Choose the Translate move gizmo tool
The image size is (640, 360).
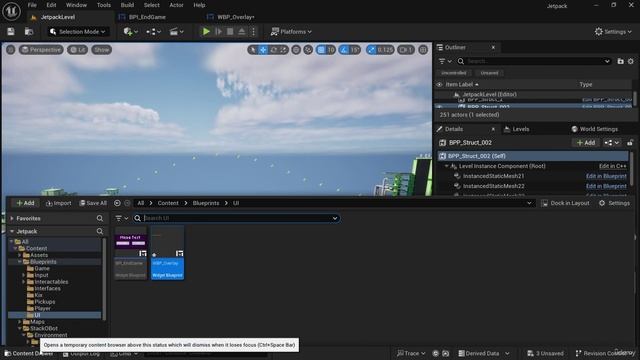(x=263, y=50)
